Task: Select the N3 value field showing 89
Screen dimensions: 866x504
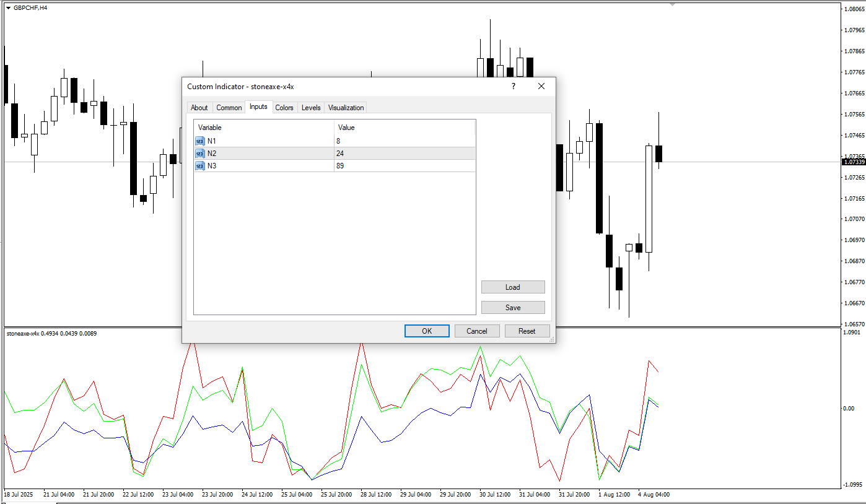Action: pos(404,166)
